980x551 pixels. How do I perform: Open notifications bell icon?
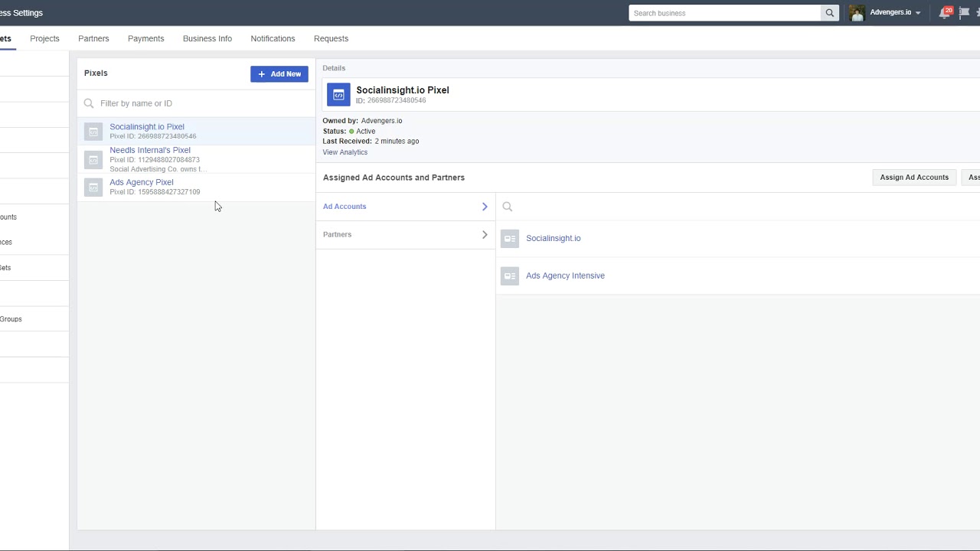pyautogui.click(x=943, y=13)
